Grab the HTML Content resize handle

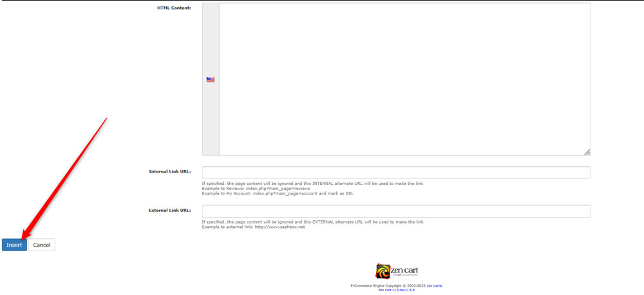click(x=587, y=152)
